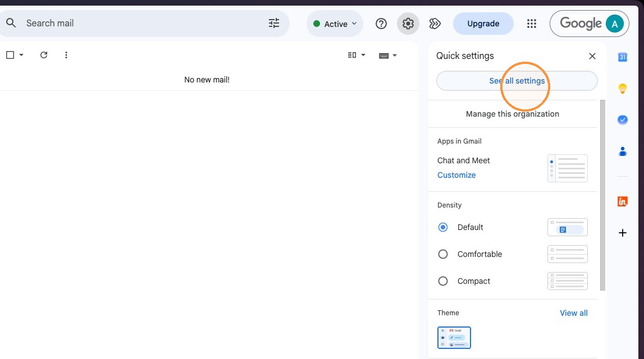This screenshot has height=359, width=644.
Task: Open the More options three-dot menu
Action: tap(66, 55)
